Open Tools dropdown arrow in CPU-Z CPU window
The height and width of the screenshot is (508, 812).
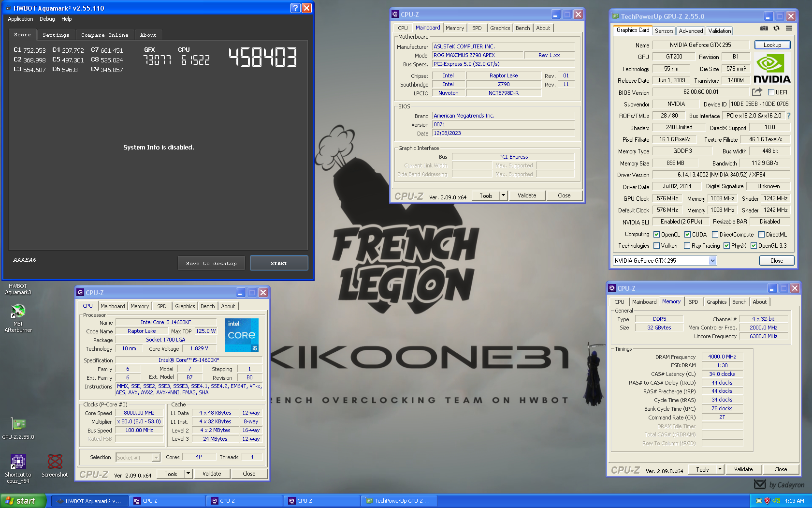[x=188, y=474]
